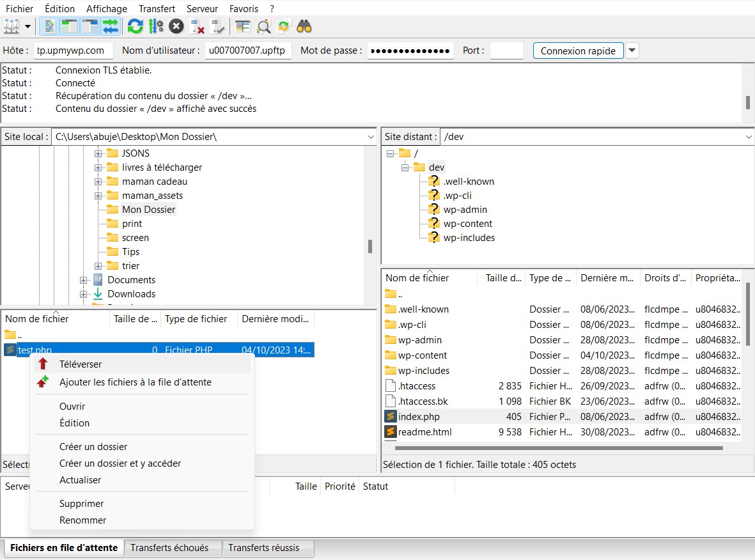The image size is (755, 560).
Task: Disconnect from the current server
Action: click(197, 26)
